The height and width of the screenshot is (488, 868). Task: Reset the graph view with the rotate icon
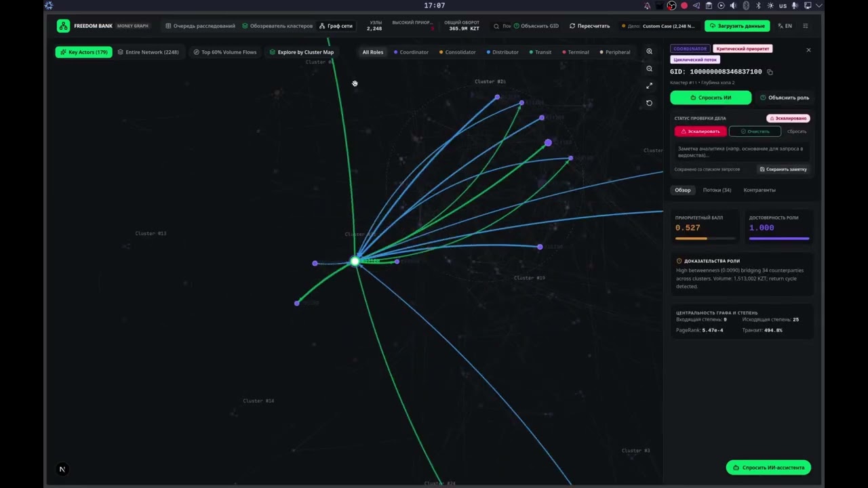649,103
